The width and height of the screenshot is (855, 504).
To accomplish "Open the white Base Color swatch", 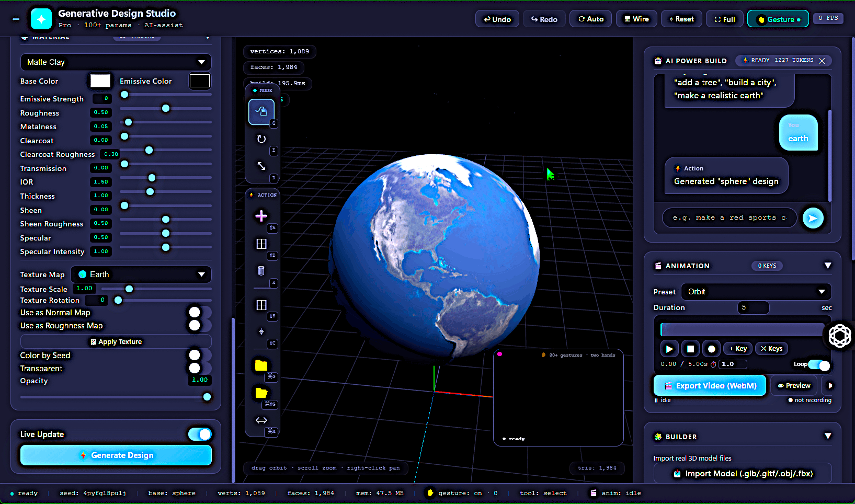I will point(100,81).
